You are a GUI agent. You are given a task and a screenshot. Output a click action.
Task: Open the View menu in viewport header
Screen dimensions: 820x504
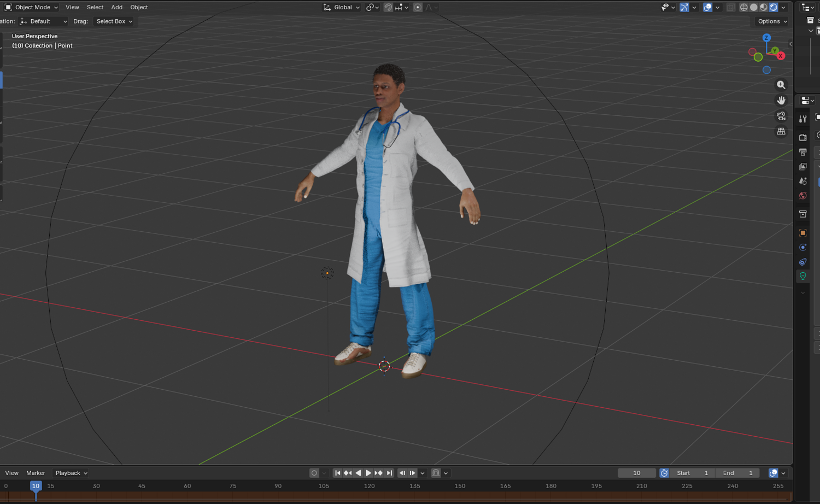pyautogui.click(x=72, y=7)
